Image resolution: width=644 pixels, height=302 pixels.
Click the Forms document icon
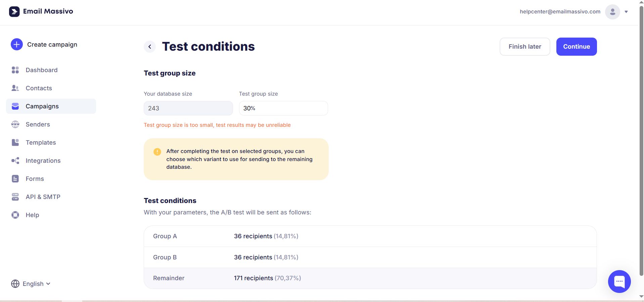[15, 179]
